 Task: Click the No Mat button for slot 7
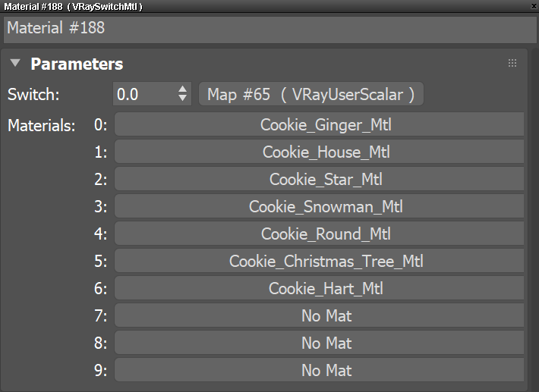(x=319, y=315)
